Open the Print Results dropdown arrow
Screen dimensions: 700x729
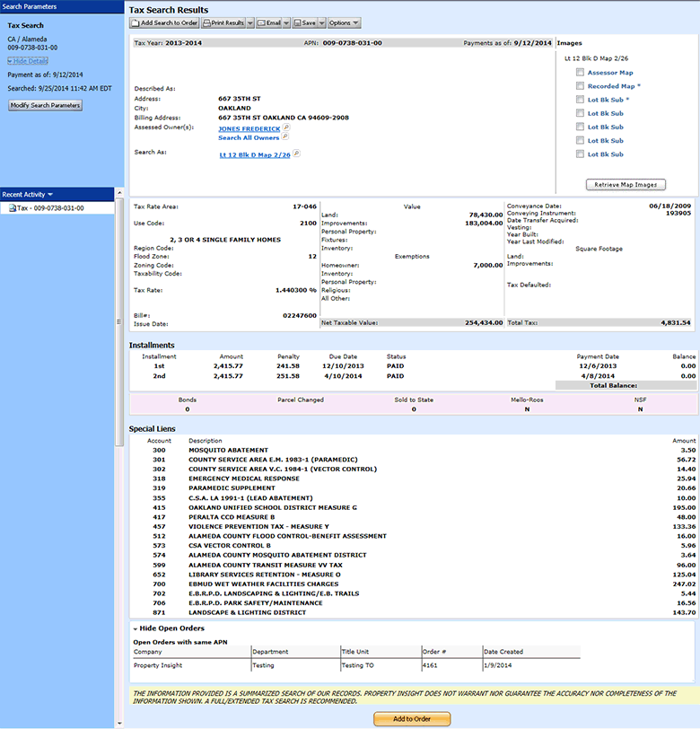[250, 22]
